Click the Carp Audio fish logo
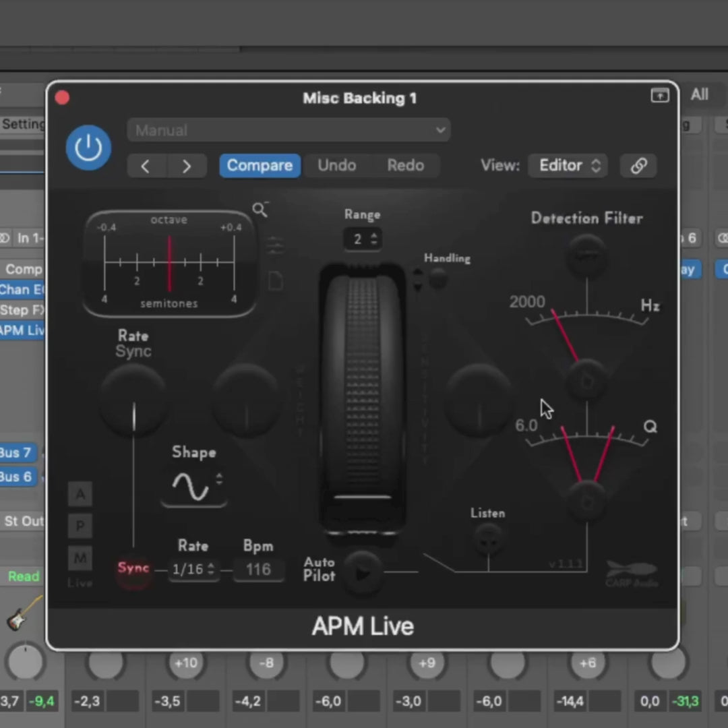The image size is (728, 728). (x=632, y=572)
